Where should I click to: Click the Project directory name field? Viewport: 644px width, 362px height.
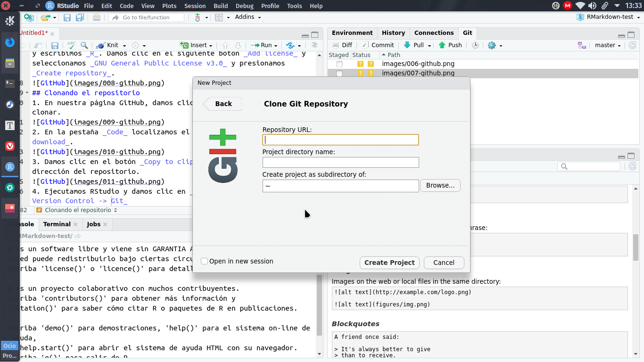pyautogui.click(x=340, y=162)
